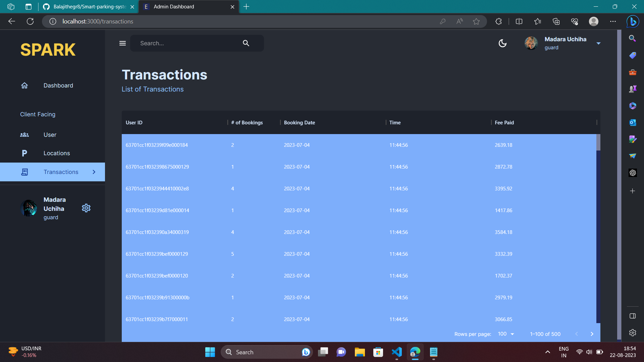Click the table vertical scrollbar thumb

click(x=598, y=142)
